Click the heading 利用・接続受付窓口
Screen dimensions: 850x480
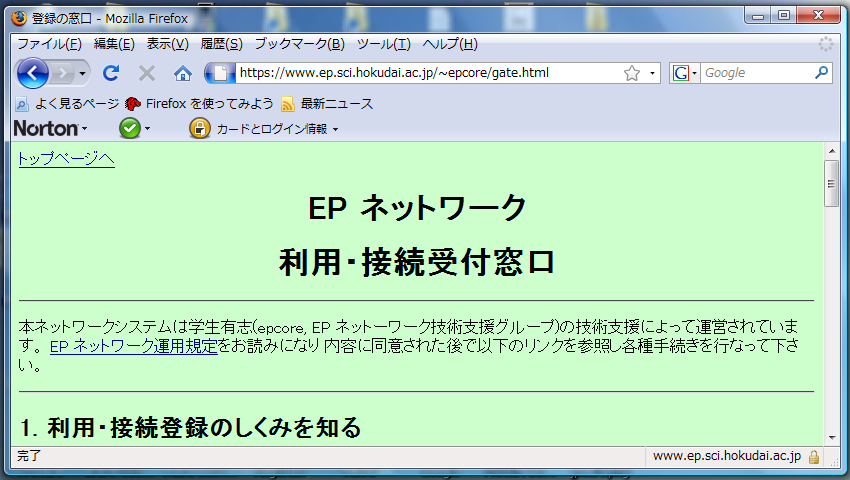coord(416,263)
